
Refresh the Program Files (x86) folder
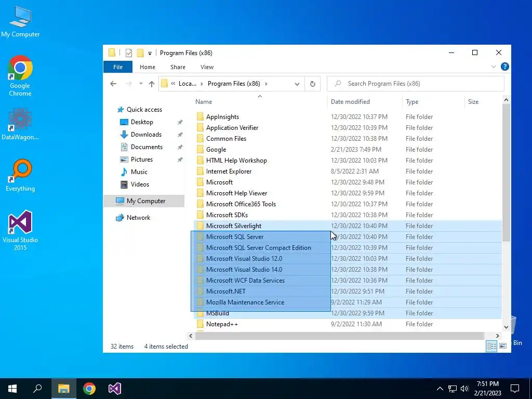(312, 84)
